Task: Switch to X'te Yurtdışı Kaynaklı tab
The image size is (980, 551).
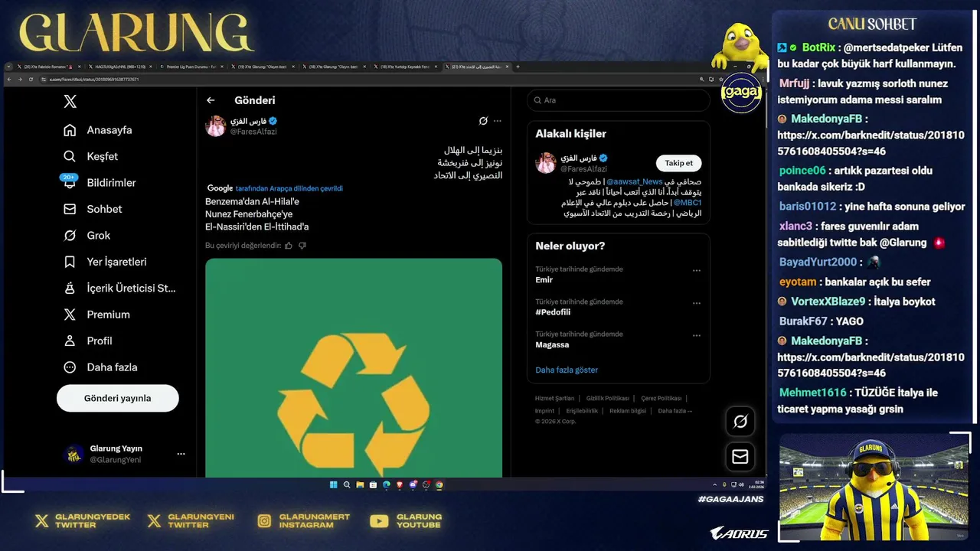Action: (406, 67)
